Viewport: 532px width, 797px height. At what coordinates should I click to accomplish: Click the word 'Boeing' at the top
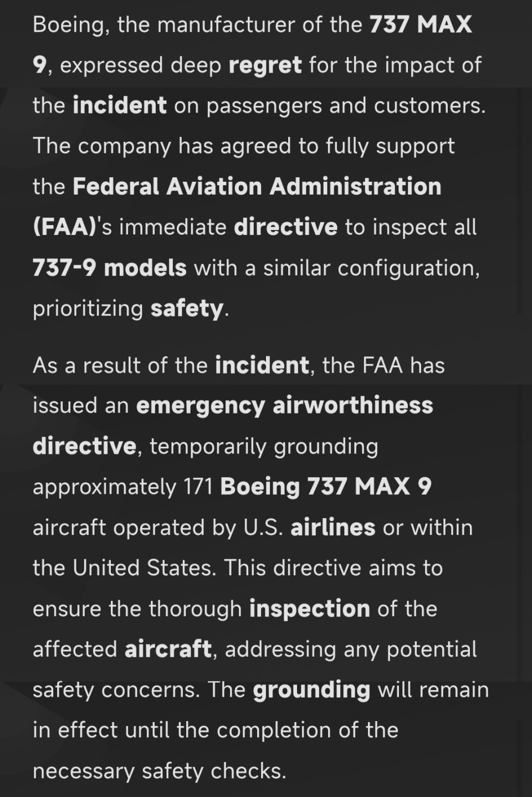71,25
